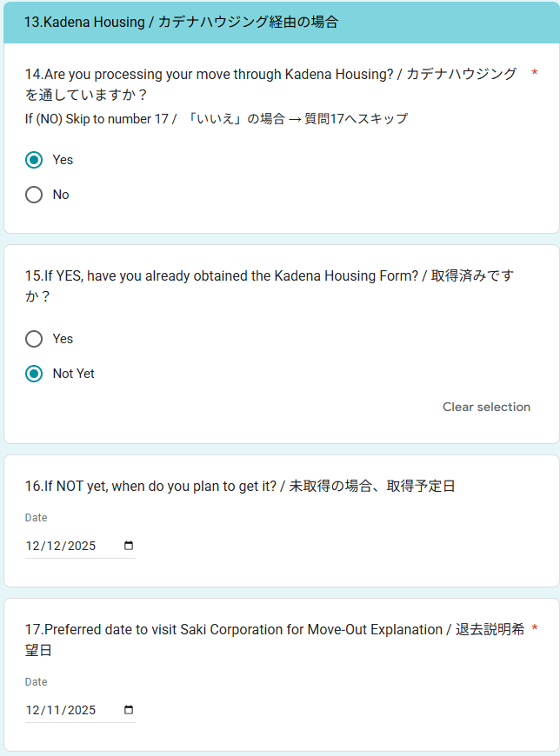Click the question 16 title about planned date
This screenshot has width=560, height=756.
pos(239,486)
